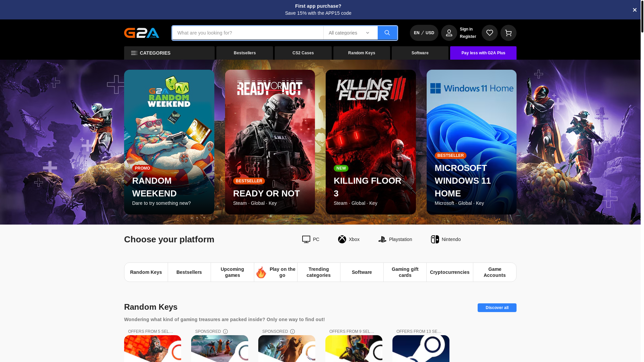Open the EN / USD language currency selector
644x362 pixels.
(x=424, y=33)
